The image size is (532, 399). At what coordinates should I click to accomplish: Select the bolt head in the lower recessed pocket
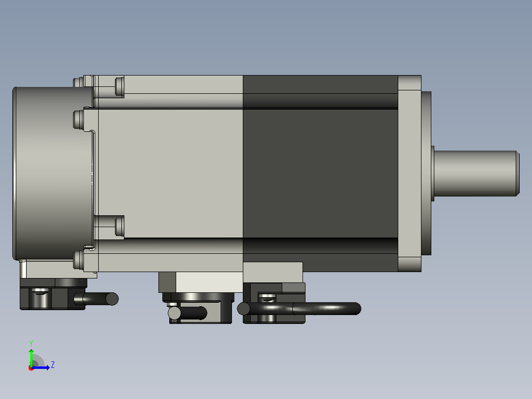pos(120,227)
